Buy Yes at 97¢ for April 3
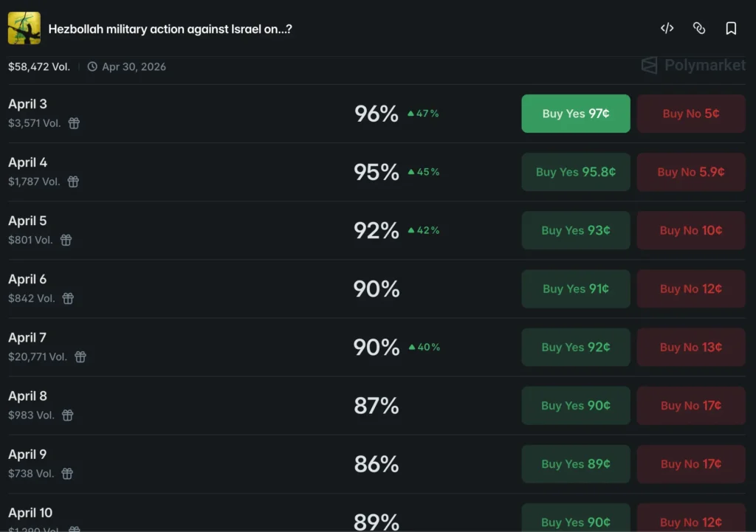756x532 pixels. point(576,114)
